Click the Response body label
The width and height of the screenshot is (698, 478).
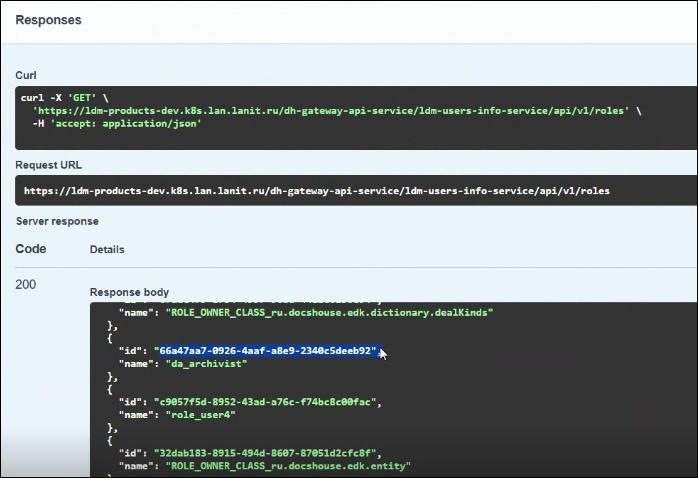coord(130,292)
